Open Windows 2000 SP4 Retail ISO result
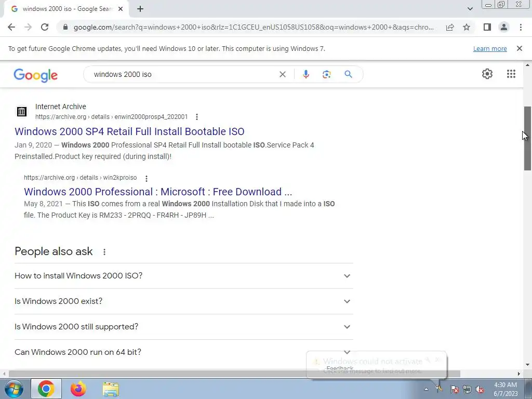This screenshot has width=532, height=399. pyautogui.click(x=129, y=131)
